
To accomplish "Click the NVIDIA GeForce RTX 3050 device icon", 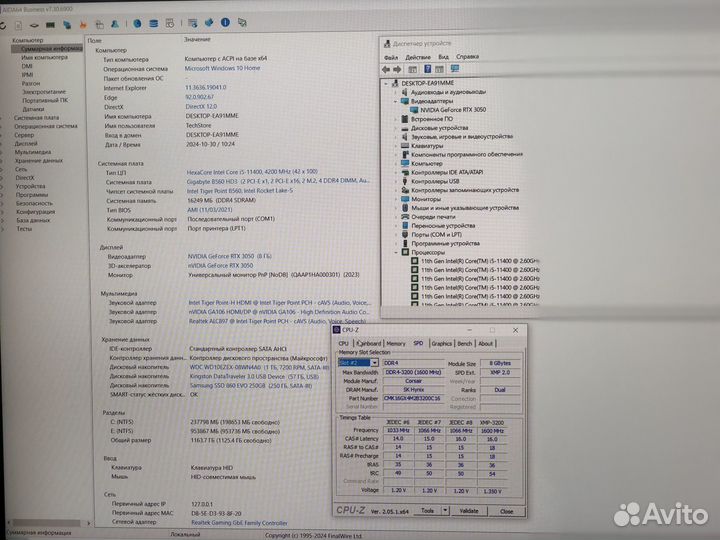I will (x=414, y=110).
